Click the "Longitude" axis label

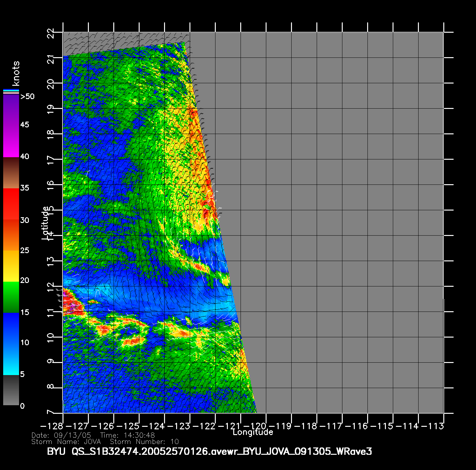pos(253,432)
